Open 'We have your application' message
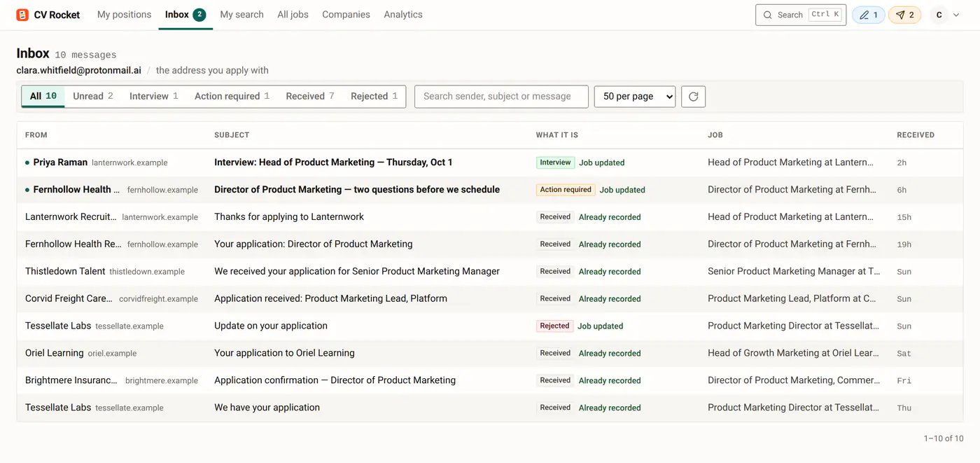980x463 pixels. coord(267,408)
